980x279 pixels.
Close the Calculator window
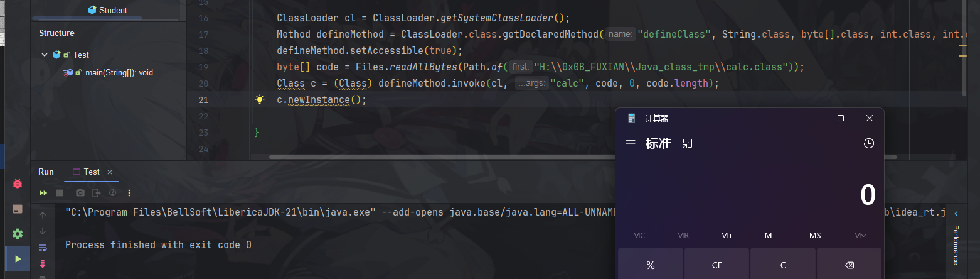click(x=870, y=118)
